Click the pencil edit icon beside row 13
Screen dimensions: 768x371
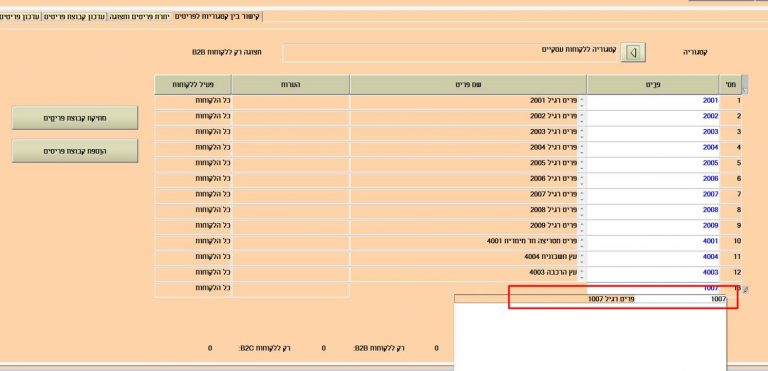click(745, 290)
